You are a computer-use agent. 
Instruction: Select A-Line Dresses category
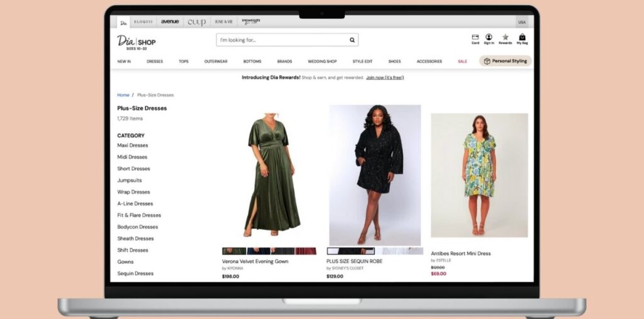pyautogui.click(x=135, y=204)
